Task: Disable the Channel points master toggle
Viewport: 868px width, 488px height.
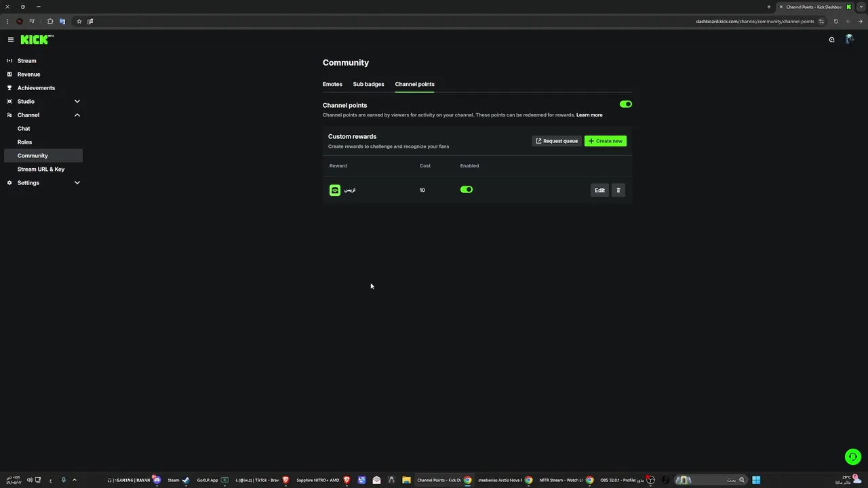Action: 626,104
